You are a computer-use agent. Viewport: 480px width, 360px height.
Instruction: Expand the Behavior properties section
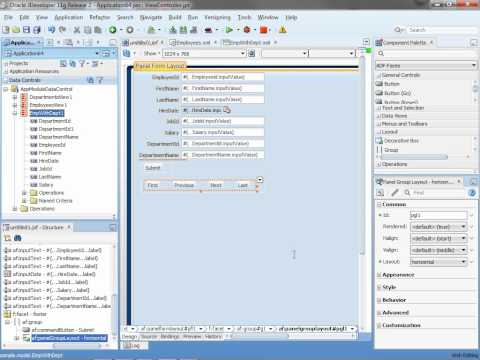tap(379, 300)
